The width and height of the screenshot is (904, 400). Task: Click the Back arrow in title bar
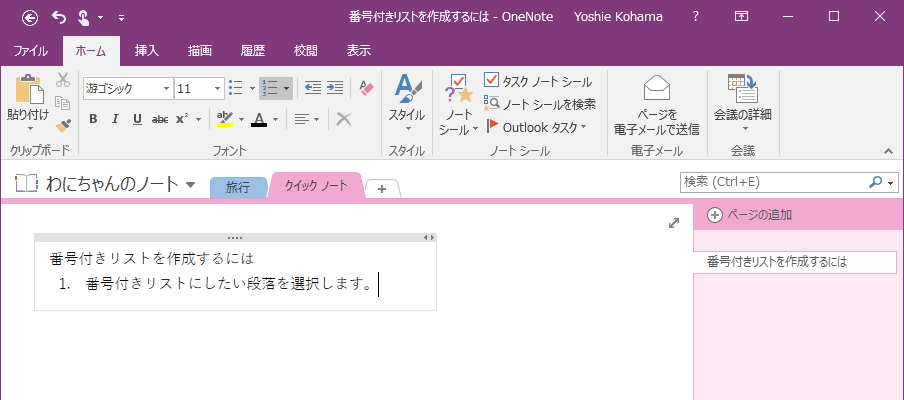click(30, 17)
